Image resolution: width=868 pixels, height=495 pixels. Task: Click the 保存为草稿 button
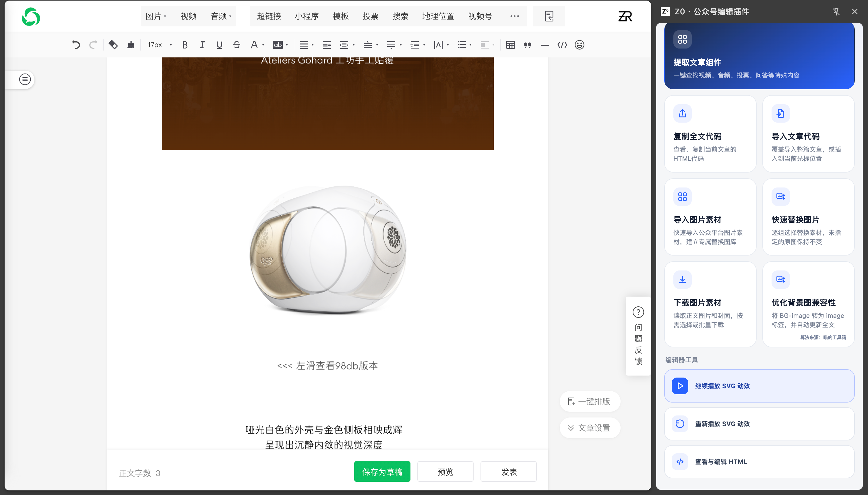(x=382, y=471)
